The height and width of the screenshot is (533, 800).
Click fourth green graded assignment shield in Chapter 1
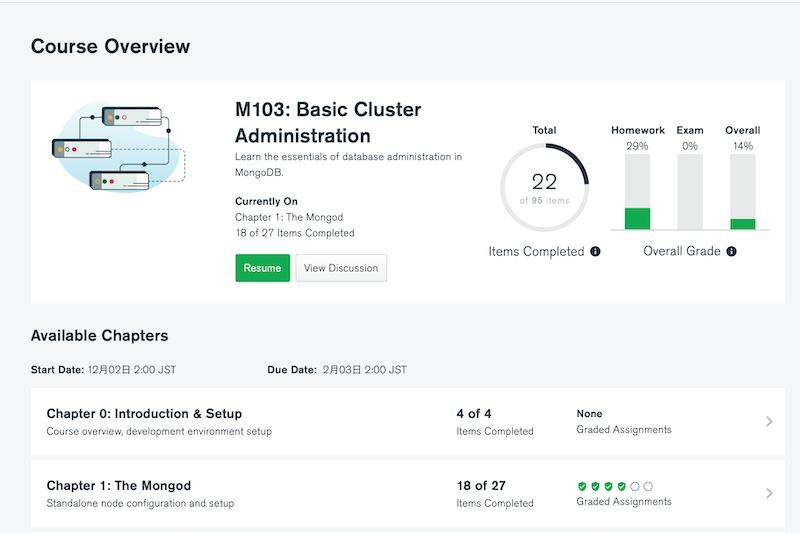click(x=621, y=486)
